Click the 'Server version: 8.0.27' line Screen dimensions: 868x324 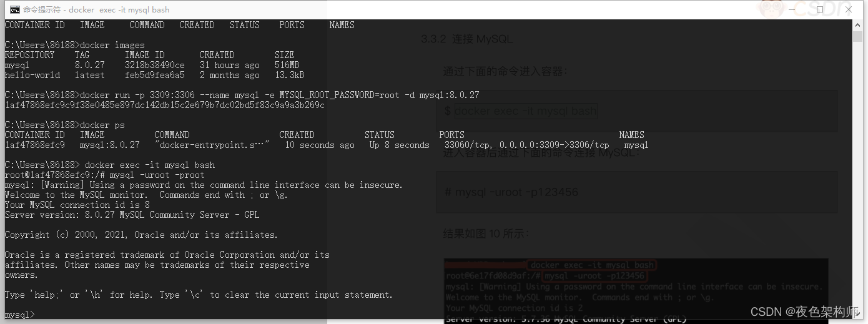pos(132,215)
